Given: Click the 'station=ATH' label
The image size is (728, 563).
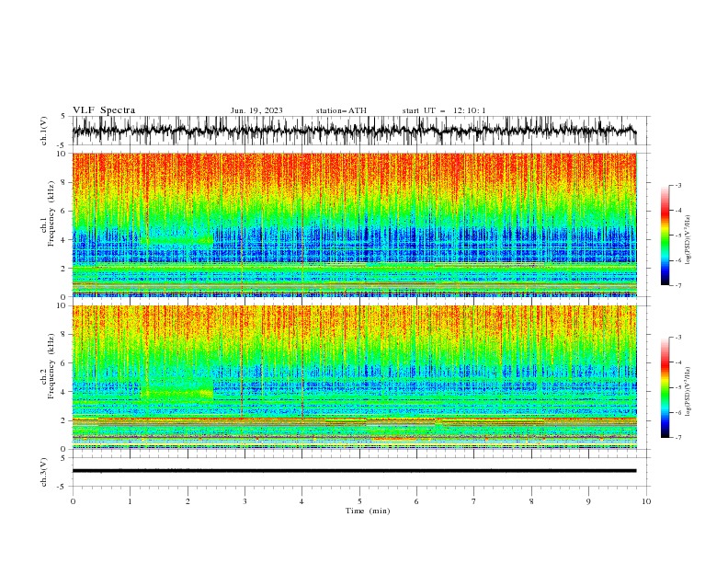Looking at the screenshot, I should tap(341, 110).
